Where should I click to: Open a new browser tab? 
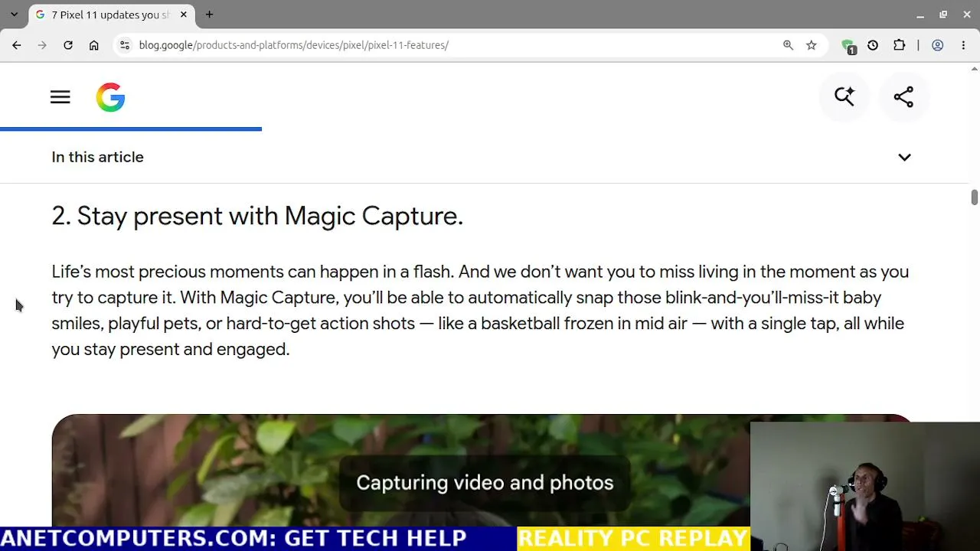click(209, 15)
